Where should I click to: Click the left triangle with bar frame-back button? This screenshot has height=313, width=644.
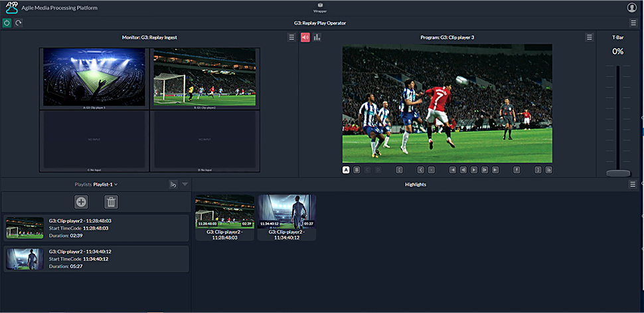(463, 169)
